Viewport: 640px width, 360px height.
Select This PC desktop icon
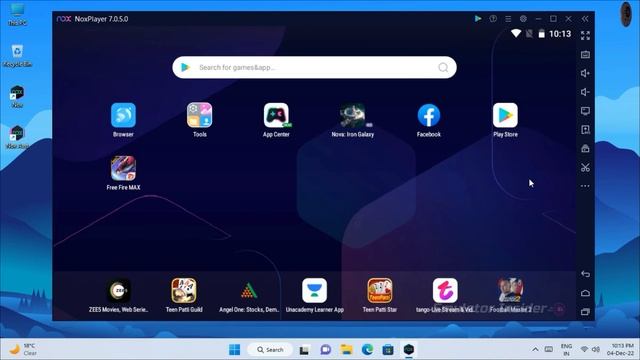[17, 15]
